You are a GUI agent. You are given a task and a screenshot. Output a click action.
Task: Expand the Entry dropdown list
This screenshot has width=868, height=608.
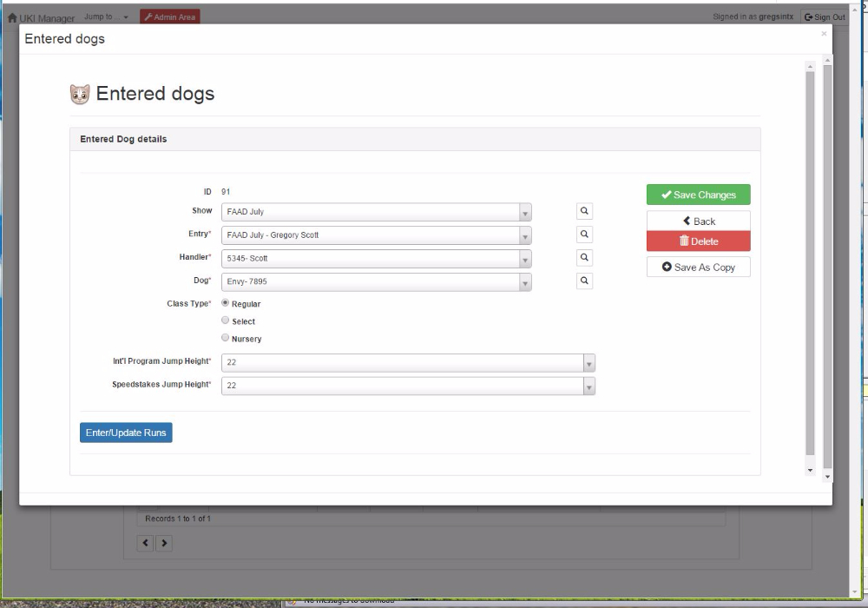377,235
